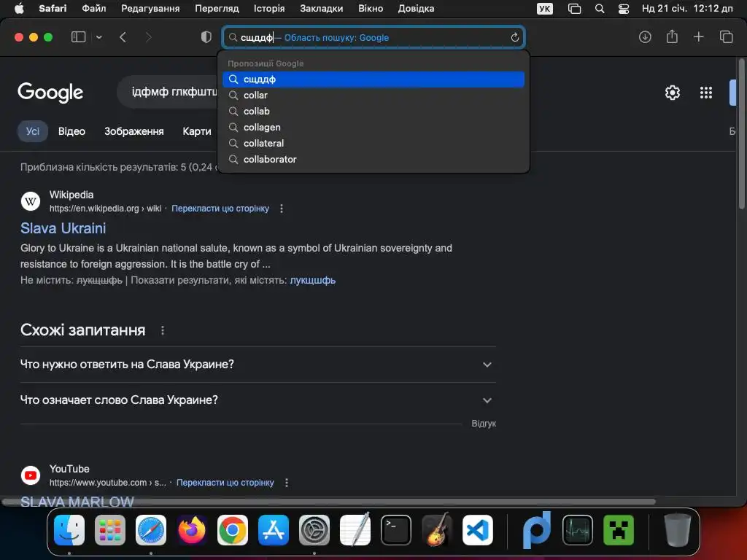Choose the 'collab' suggestion
The image size is (747, 560).
[x=373, y=112]
